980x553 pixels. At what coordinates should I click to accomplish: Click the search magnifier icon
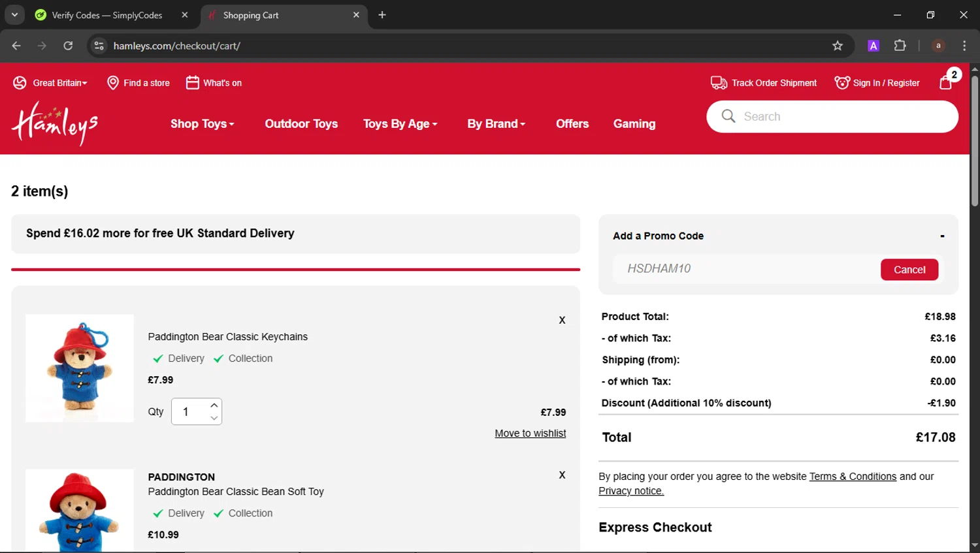click(728, 116)
